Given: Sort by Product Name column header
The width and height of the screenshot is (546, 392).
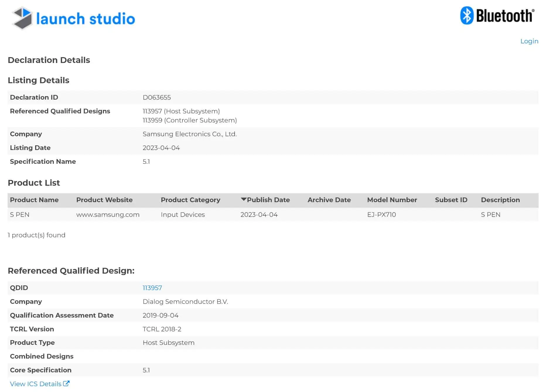Looking at the screenshot, I should click(34, 200).
